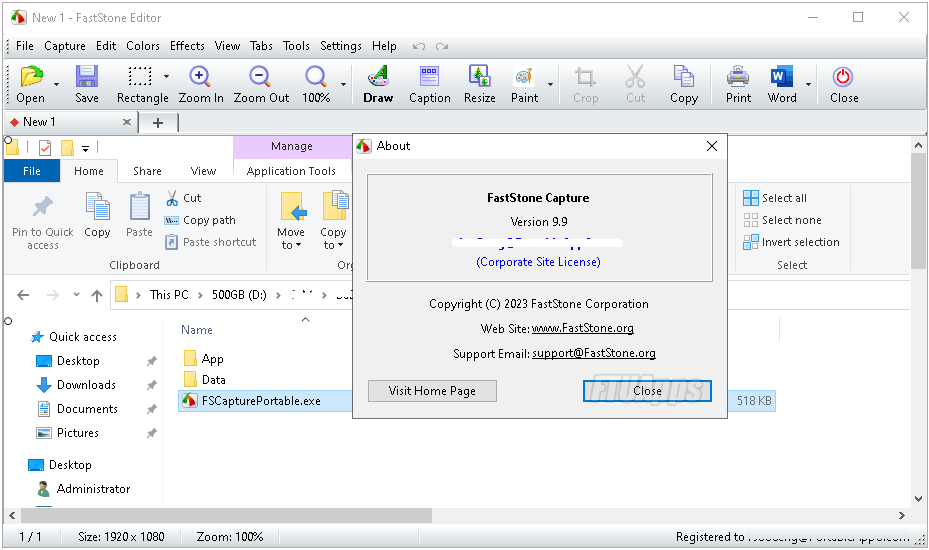Screen dimensions: 929x550
Task: Expand the Paint dropdown arrow
Action: (x=550, y=84)
